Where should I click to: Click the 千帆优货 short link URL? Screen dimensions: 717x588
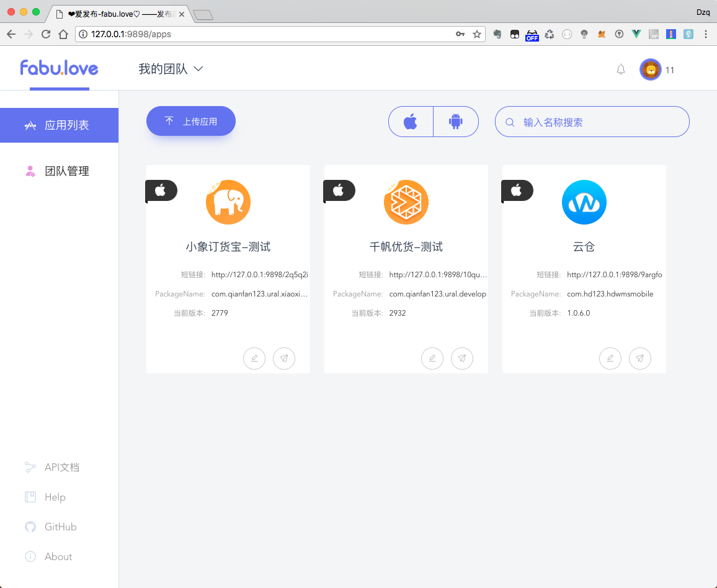tap(438, 275)
